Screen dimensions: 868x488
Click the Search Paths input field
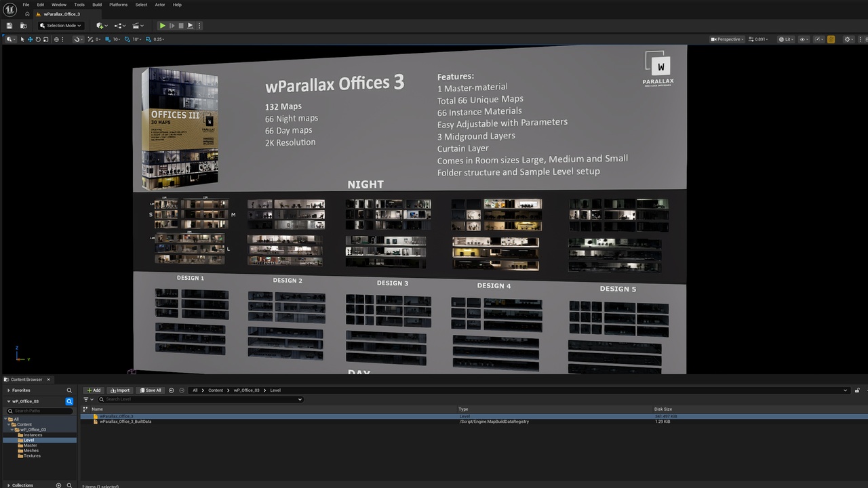pyautogui.click(x=41, y=411)
